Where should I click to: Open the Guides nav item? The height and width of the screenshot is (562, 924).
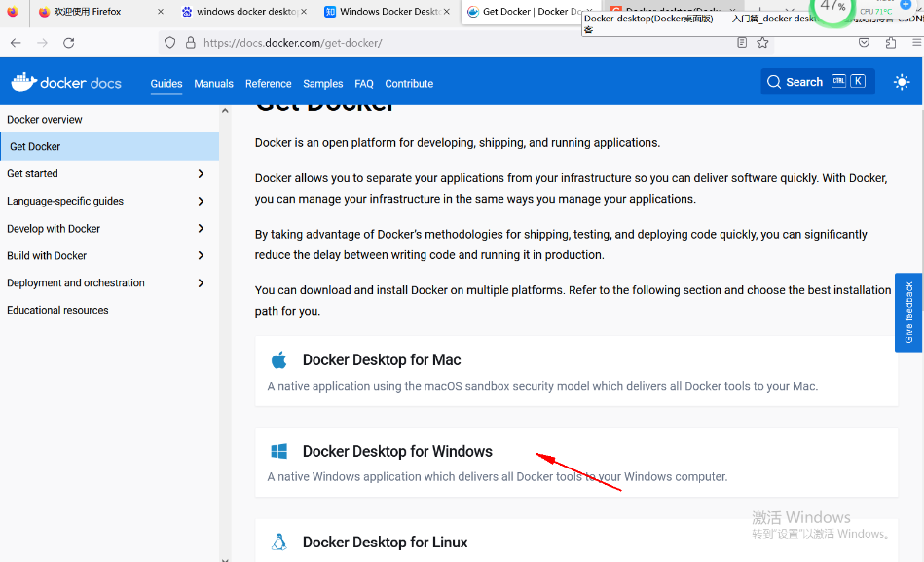pyautogui.click(x=166, y=83)
